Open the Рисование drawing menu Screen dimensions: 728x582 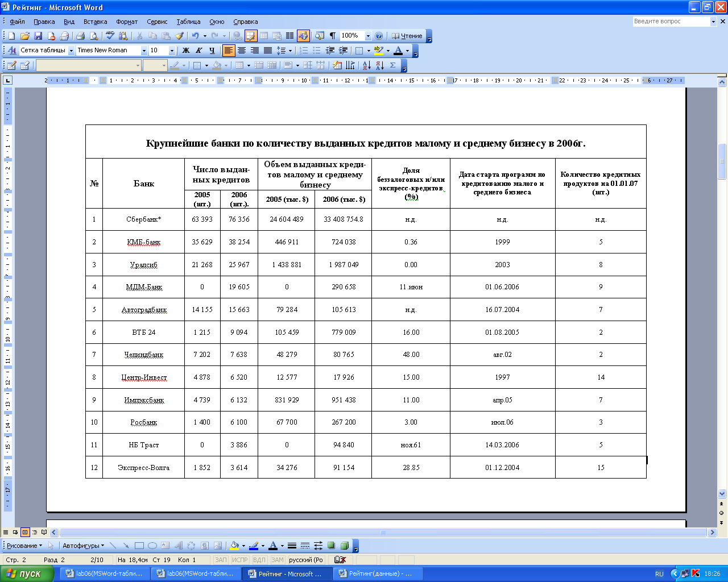pos(24,546)
